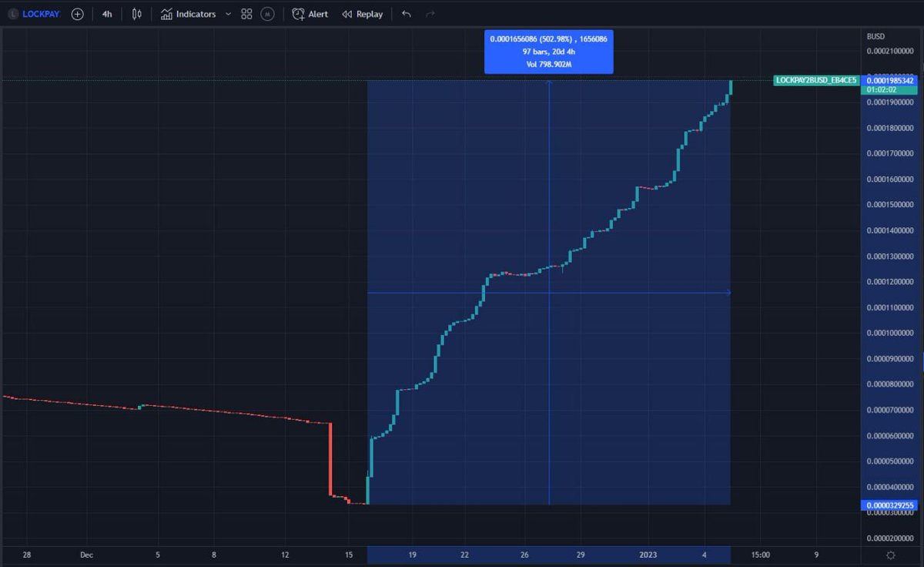
Task: Click the 26 date on time axis
Action: click(x=524, y=554)
